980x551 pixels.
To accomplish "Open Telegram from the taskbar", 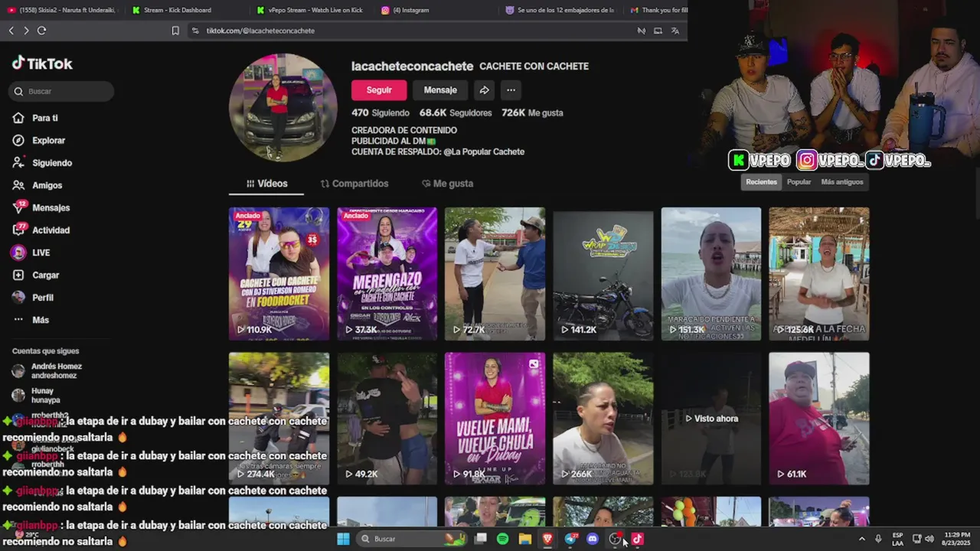I will tap(570, 539).
